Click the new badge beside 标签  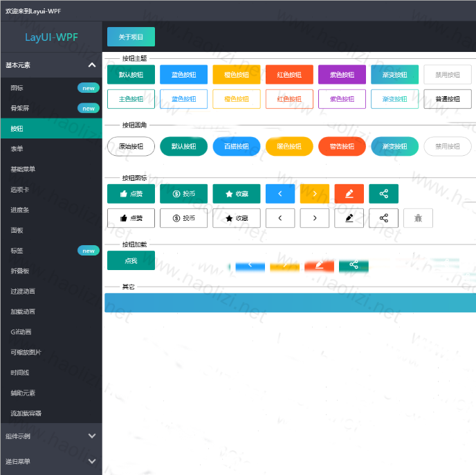tap(89, 251)
